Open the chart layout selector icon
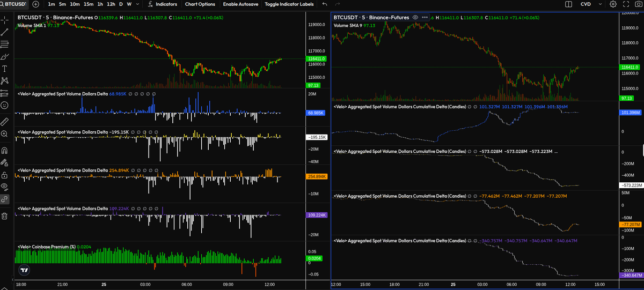 (x=569, y=4)
